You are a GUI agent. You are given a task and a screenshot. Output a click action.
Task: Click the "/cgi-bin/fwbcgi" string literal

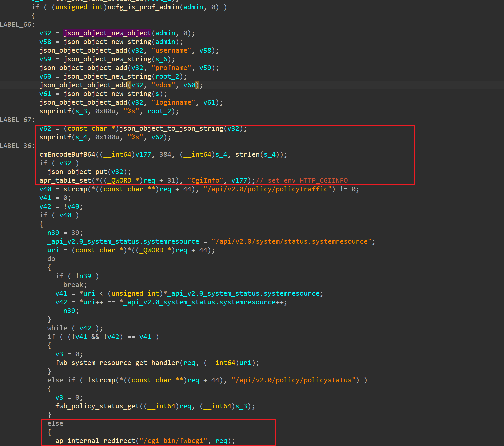tap(173, 441)
